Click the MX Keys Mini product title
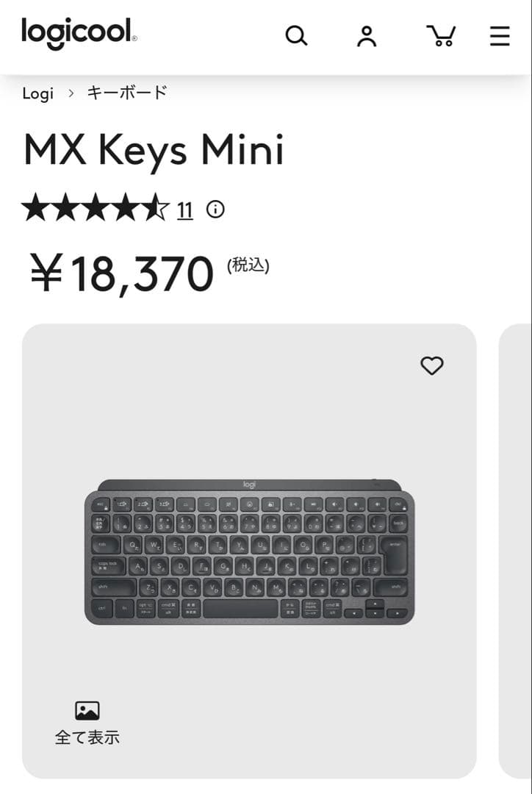532x794 pixels. [155, 151]
